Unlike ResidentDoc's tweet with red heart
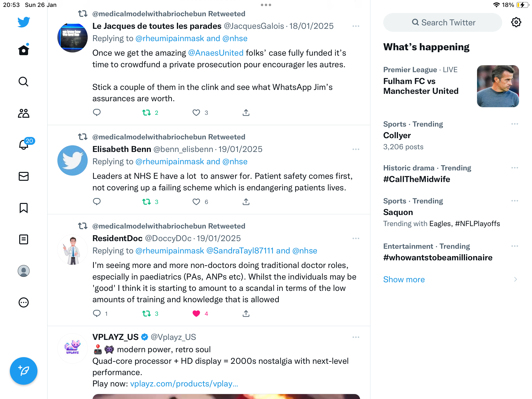The width and height of the screenshot is (532, 399). (x=196, y=314)
